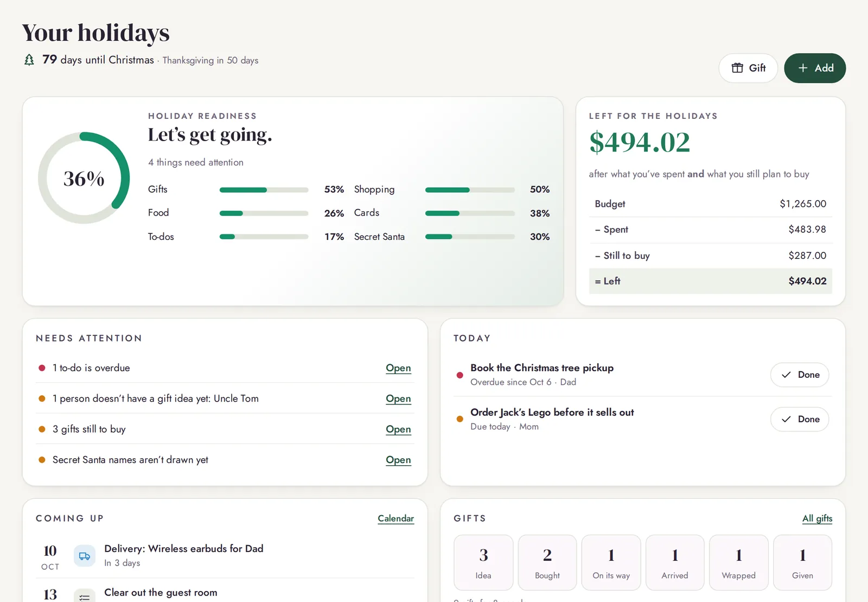Select the Bought gifts status tile
Screen dimensions: 868x602
click(x=547, y=562)
